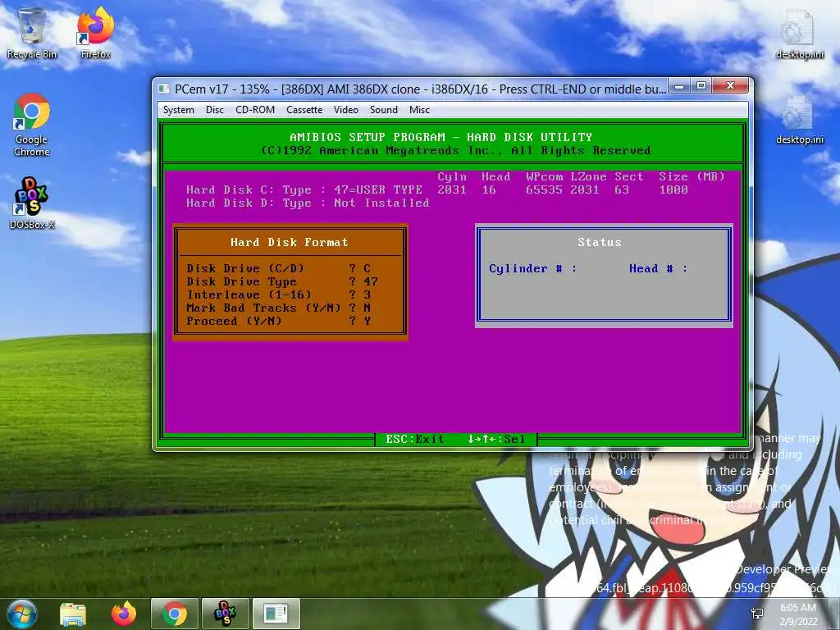Viewport: 840px width, 630px height.
Task: Open the Video menu
Action: tap(346, 110)
